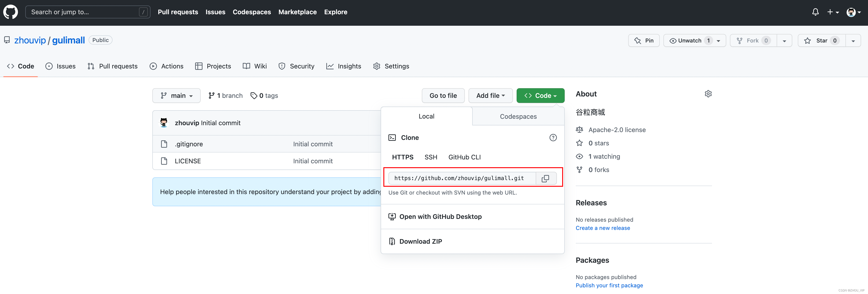The width and height of the screenshot is (868, 294).
Task: Expand the main branch selector
Action: pos(176,96)
